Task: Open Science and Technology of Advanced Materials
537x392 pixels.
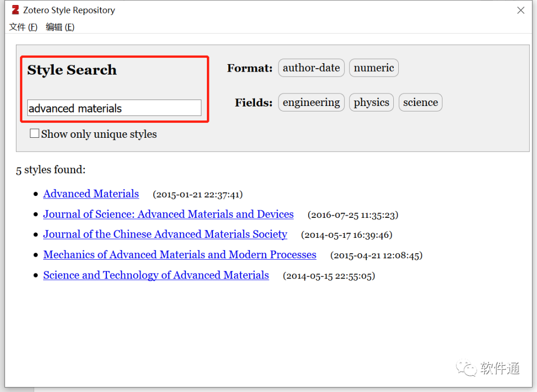Action: [x=156, y=275]
